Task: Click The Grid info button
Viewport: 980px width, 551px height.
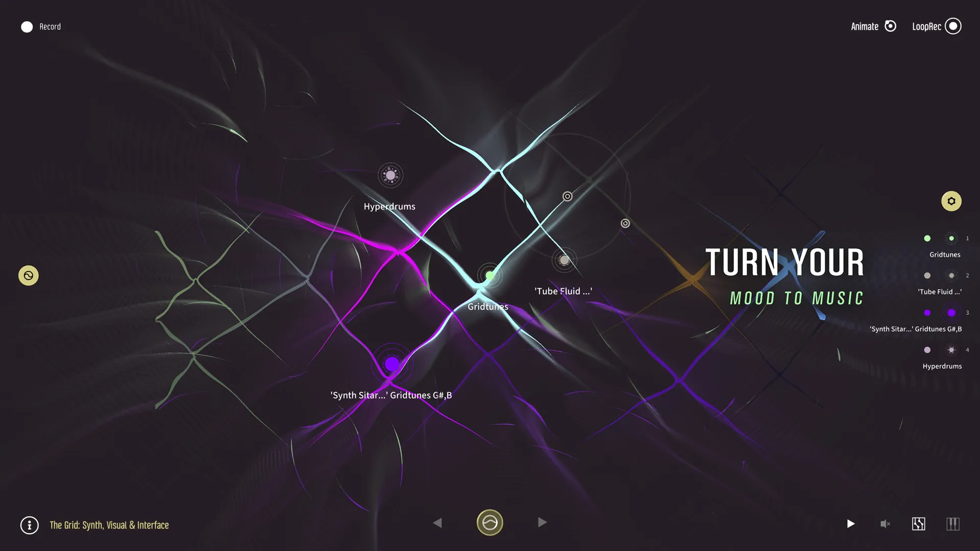Action: [x=29, y=524]
